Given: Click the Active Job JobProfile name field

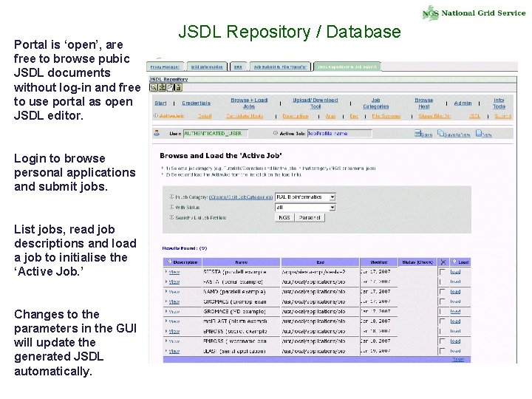Looking at the screenshot, I should point(339,133).
